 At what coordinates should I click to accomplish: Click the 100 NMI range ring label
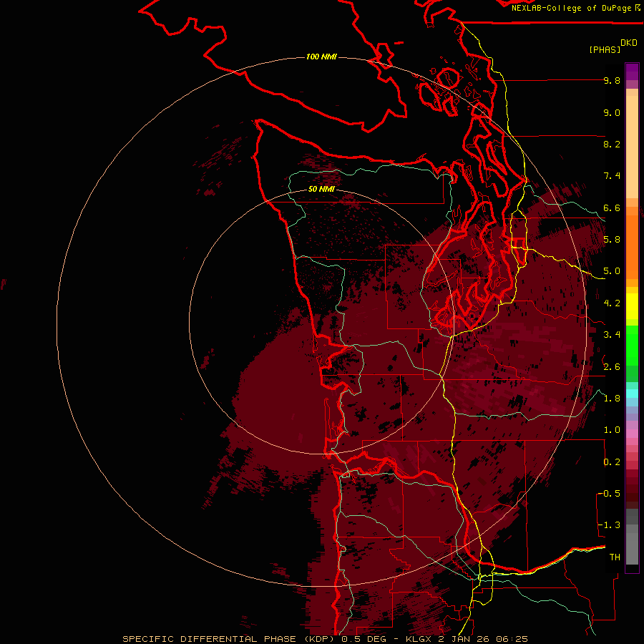tap(321, 57)
